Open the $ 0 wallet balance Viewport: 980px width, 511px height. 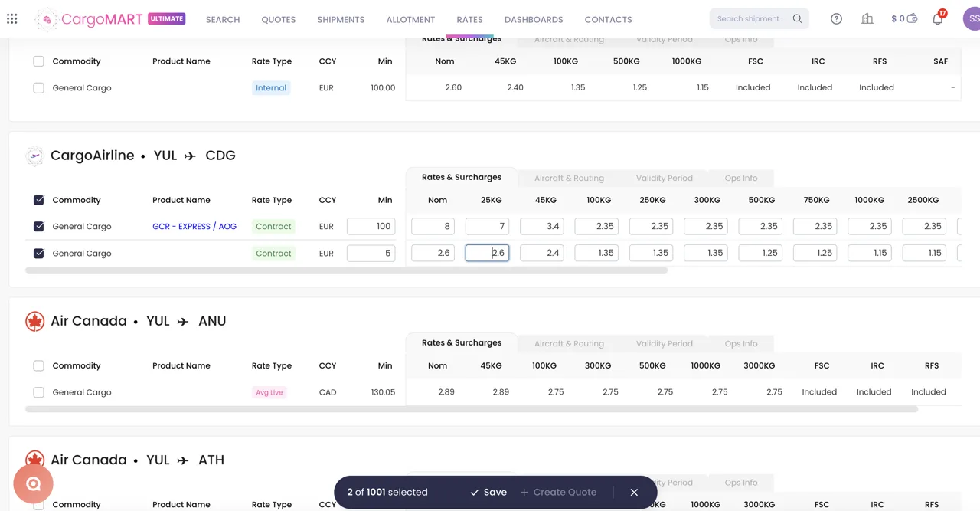pyautogui.click(x=904, y=18)
